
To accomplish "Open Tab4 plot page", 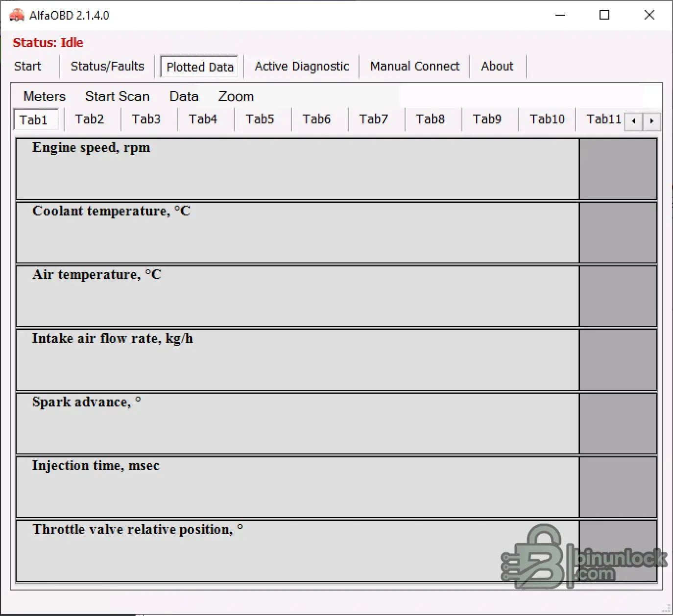I will [203, 119].
